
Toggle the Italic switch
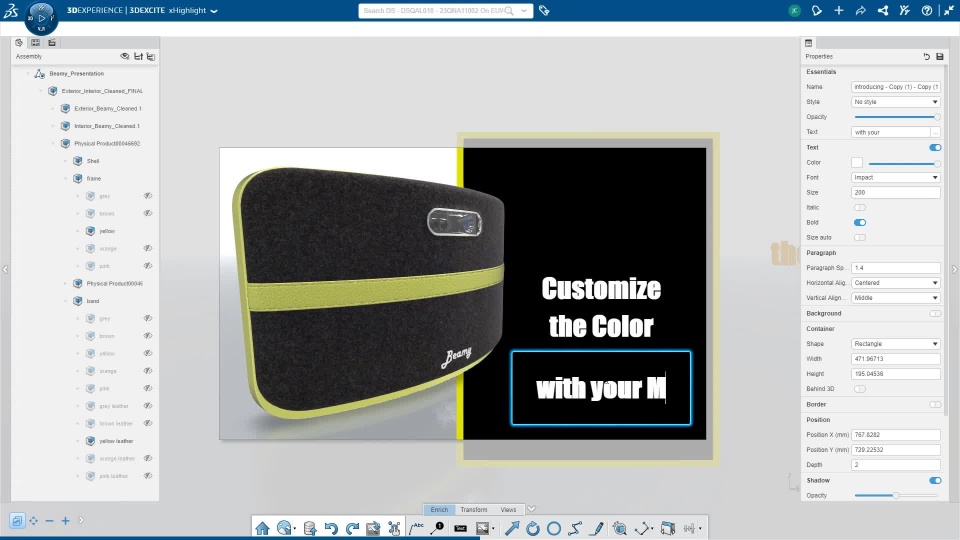pos(860,208)
